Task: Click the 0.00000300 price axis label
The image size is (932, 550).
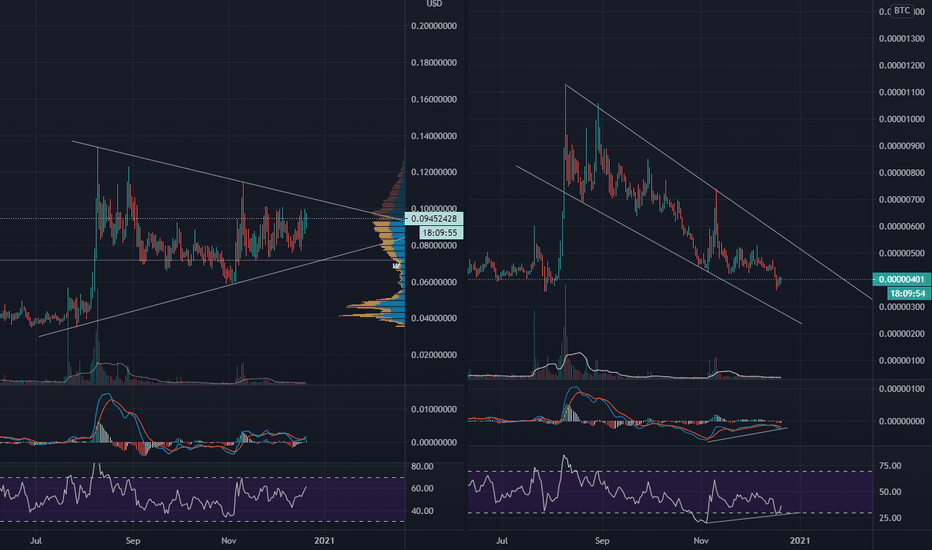Action: (902, 307)
